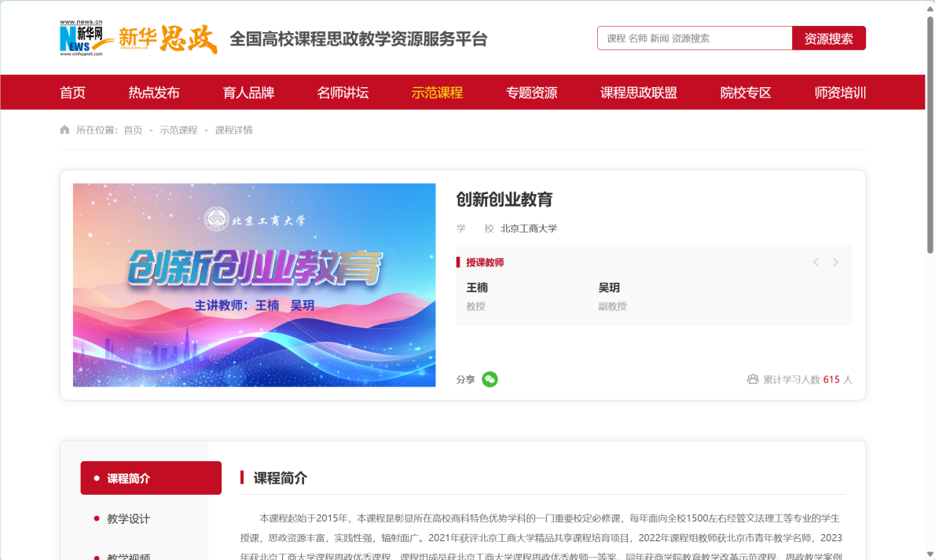Select the 示范课程 navigation tab
This screenshot has height=560, width=935.
pos(437,93)
